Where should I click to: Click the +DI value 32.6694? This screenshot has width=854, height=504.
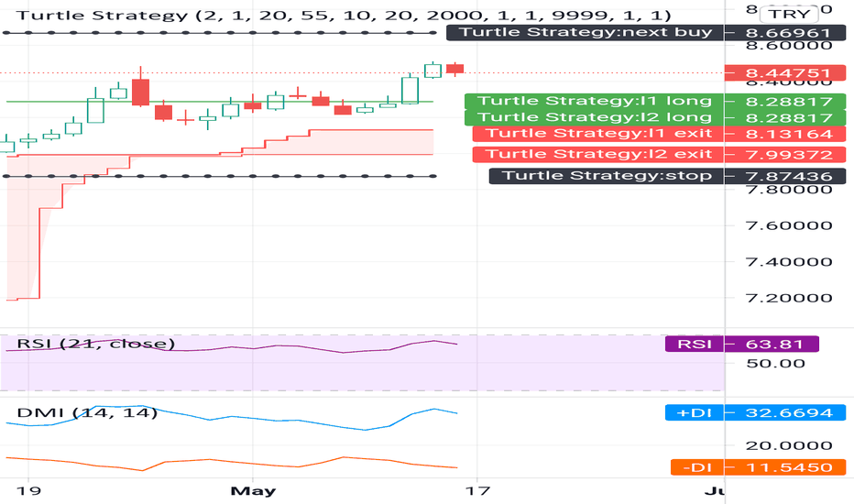point(787,412)
